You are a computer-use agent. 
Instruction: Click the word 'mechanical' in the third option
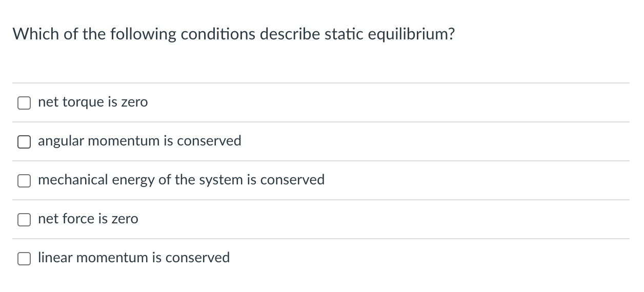(73, 180)
